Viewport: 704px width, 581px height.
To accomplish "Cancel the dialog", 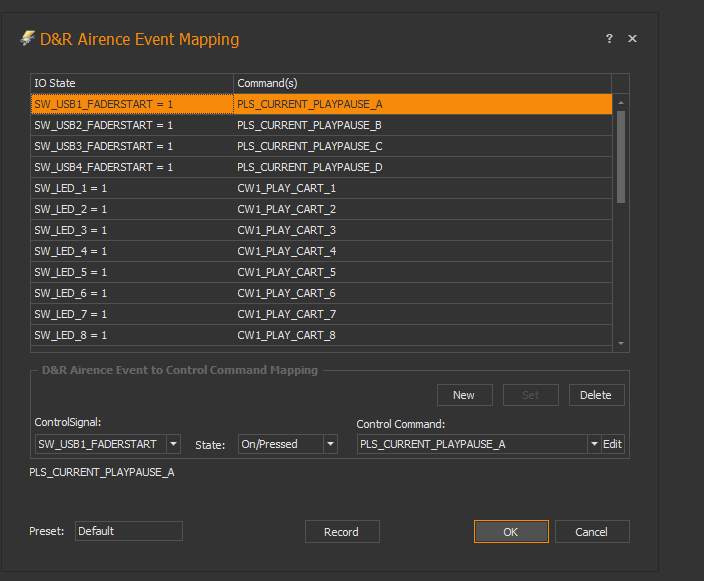I will 592,532.
